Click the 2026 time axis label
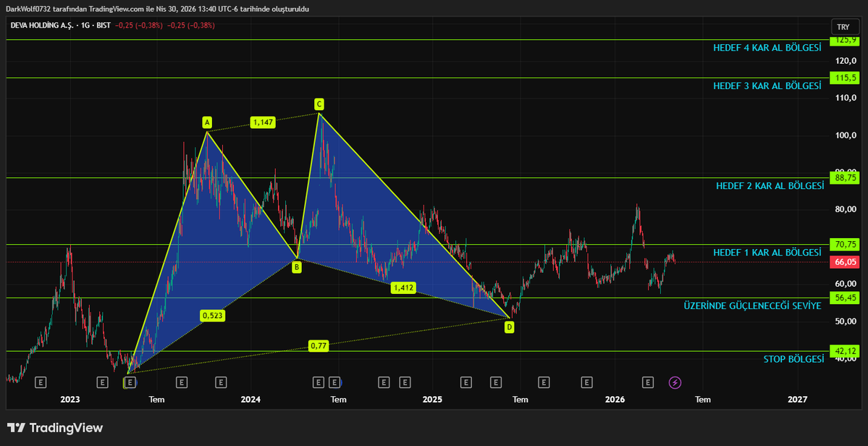The height and width of the screenshot is (446, 868). 615,399
